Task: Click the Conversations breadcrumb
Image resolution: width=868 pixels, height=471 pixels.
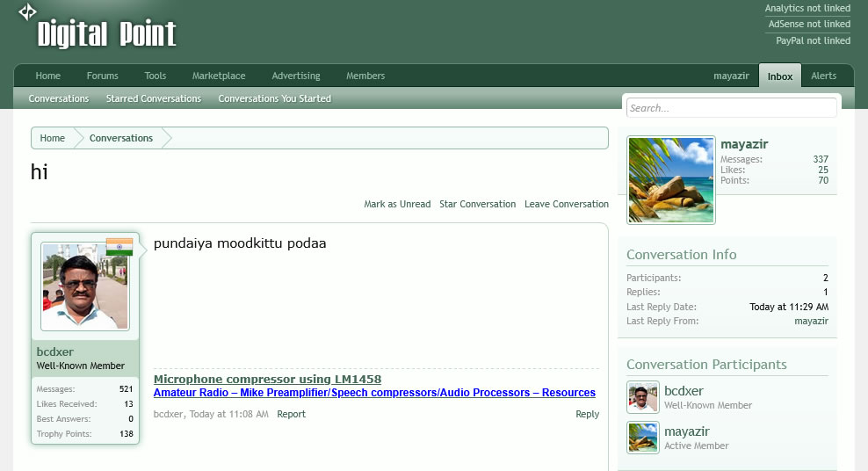Action: [121, 138]
